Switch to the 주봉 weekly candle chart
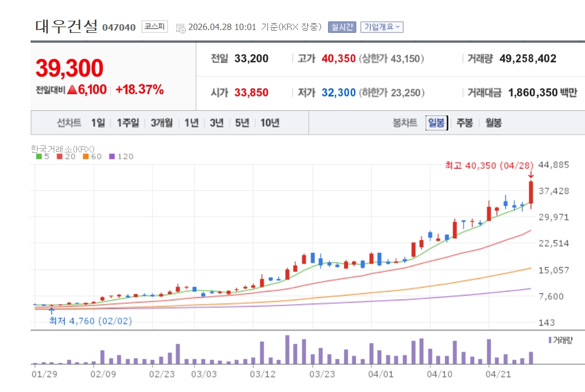Image resolution: width=585 pixels, height=392 pixels. click(465, 122)
